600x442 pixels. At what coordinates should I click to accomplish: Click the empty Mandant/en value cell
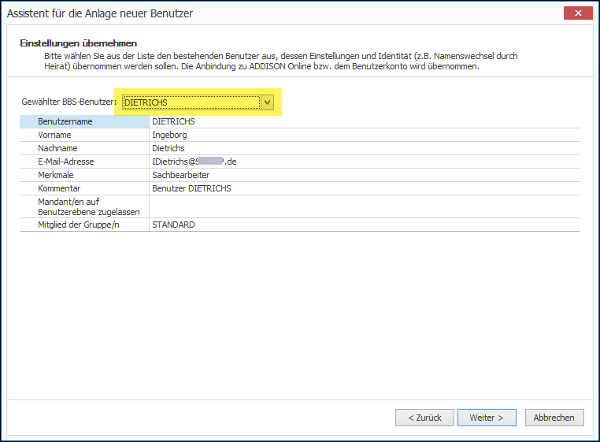[365, 207]
